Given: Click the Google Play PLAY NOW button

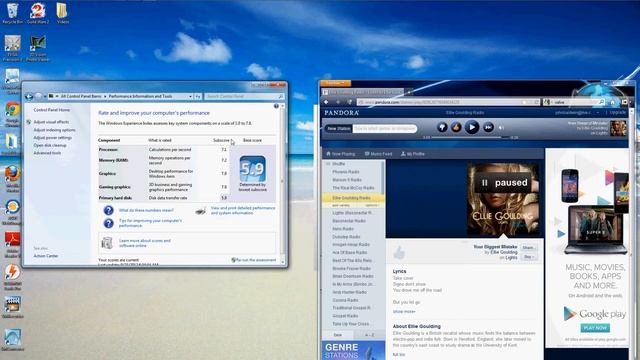Looking at the screenshot, I should click(595, 328).
